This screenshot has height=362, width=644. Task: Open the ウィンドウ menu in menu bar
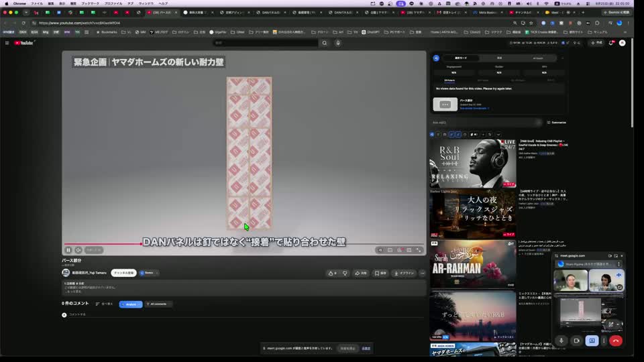click(146, 3)
